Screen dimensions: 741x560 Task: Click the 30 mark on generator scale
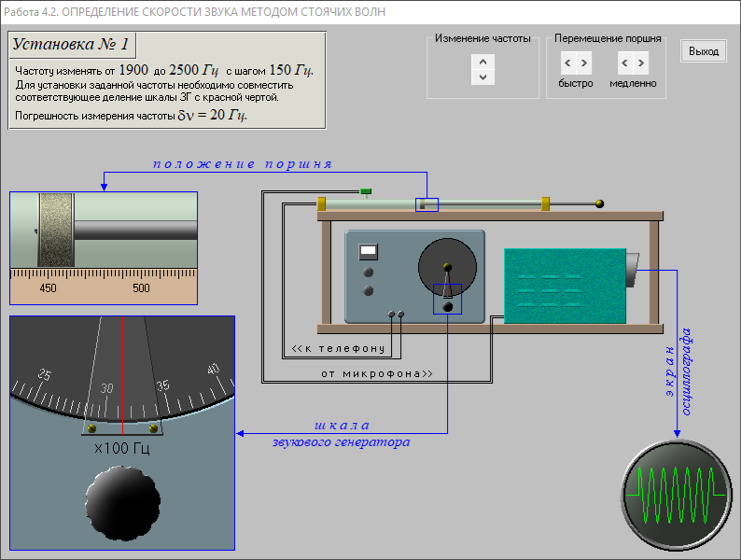pyautogui.click(x=107, y=387)
